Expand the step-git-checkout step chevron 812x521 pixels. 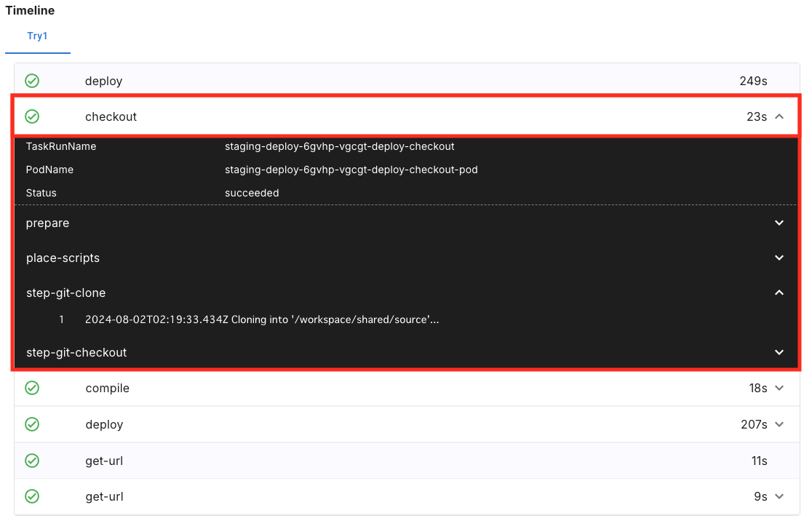pyautogui.click(x=779, y=352)
